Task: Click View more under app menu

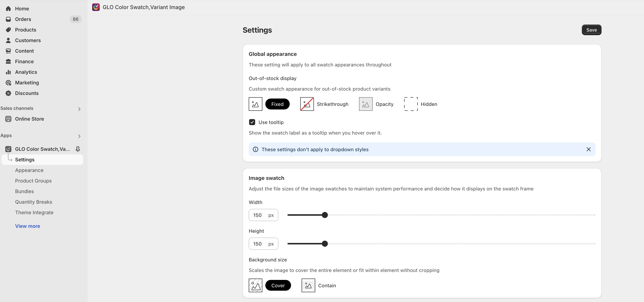Action: (28, 226)
